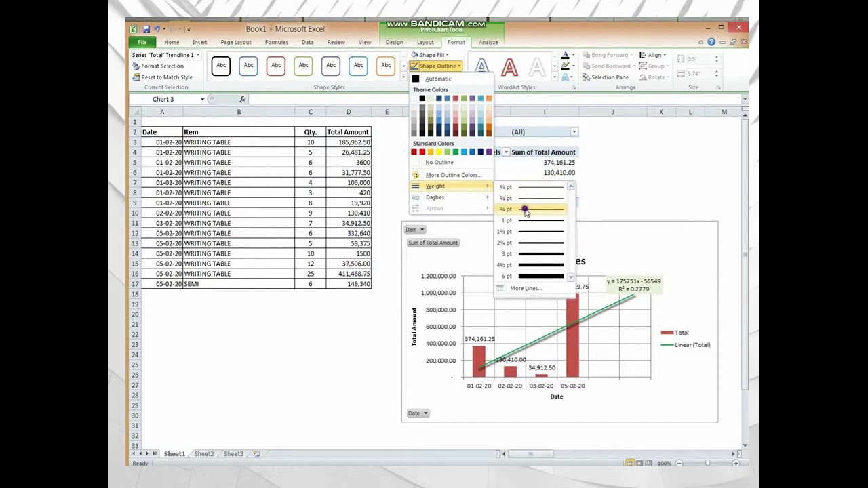Viewport: 868px width, 488px height.
Task: Open the Date field button on chart
Action: click(x=418, y=413)
